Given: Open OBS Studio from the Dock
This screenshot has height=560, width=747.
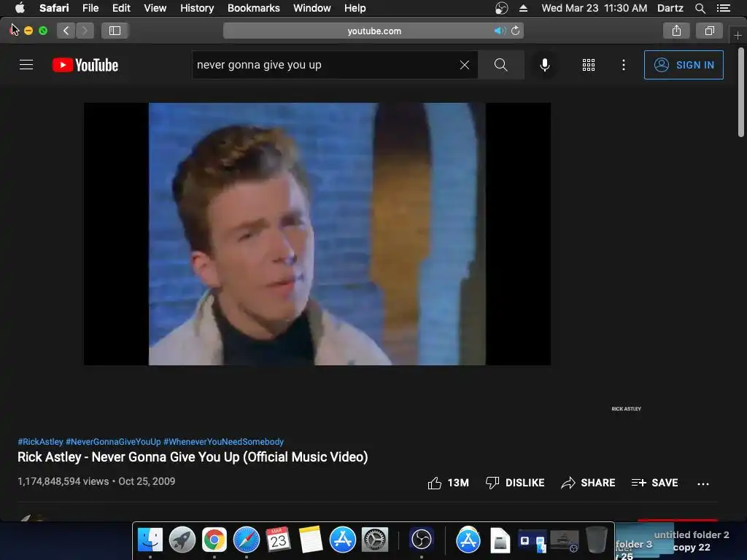Looking at the screenshot, I should tap(421, 540).
